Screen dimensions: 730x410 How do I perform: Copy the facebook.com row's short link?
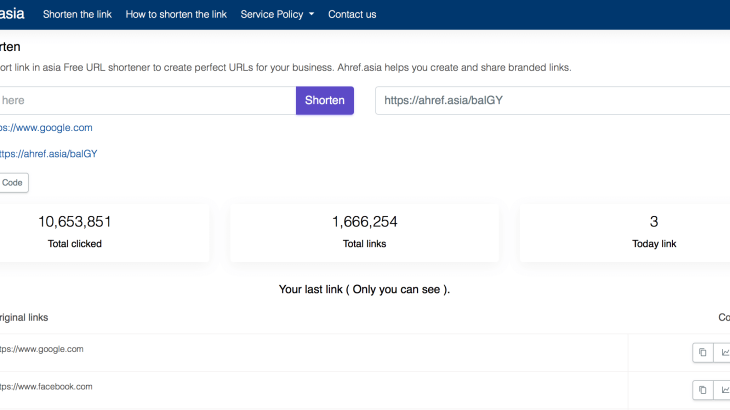coord(702,389)
